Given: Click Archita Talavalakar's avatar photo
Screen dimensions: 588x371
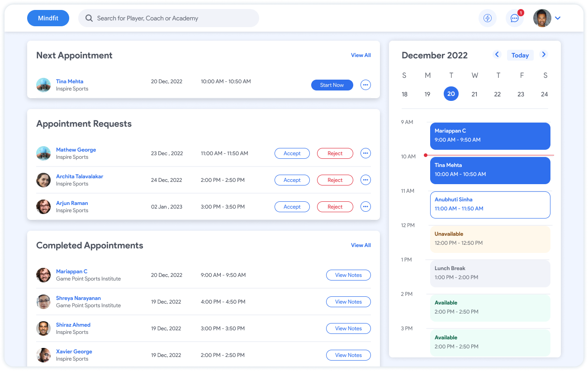Looking at the screenshot, I should point(43,180).
